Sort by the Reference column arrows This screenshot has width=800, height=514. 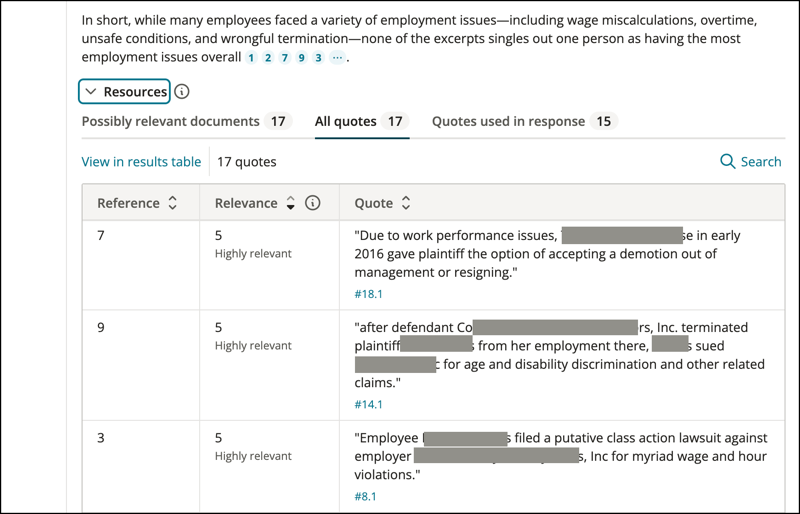172,203
